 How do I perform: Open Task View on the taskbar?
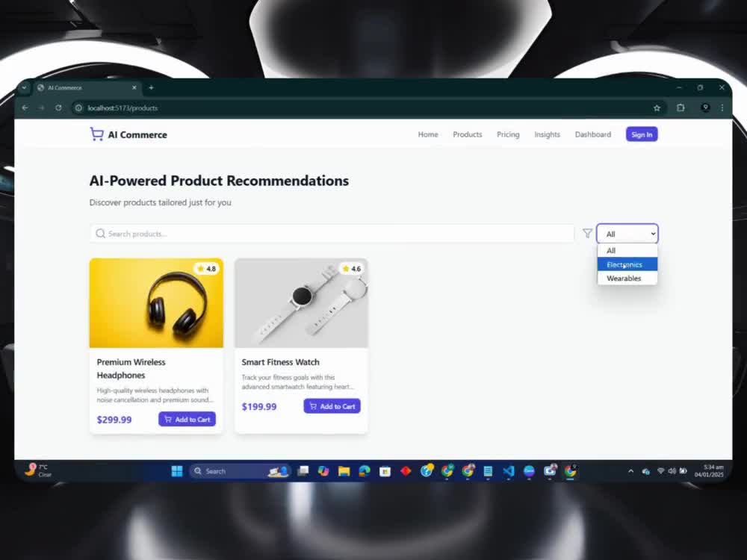point(303,471)
